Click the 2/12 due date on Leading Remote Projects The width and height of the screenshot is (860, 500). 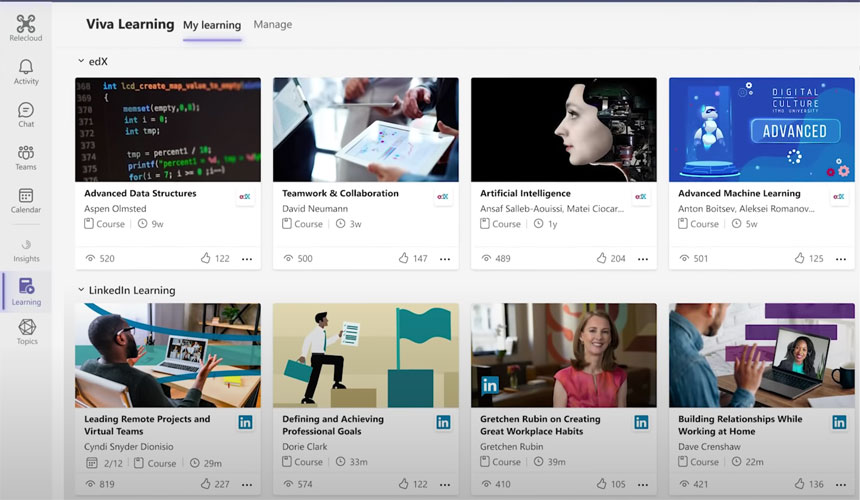click(105, 463)
